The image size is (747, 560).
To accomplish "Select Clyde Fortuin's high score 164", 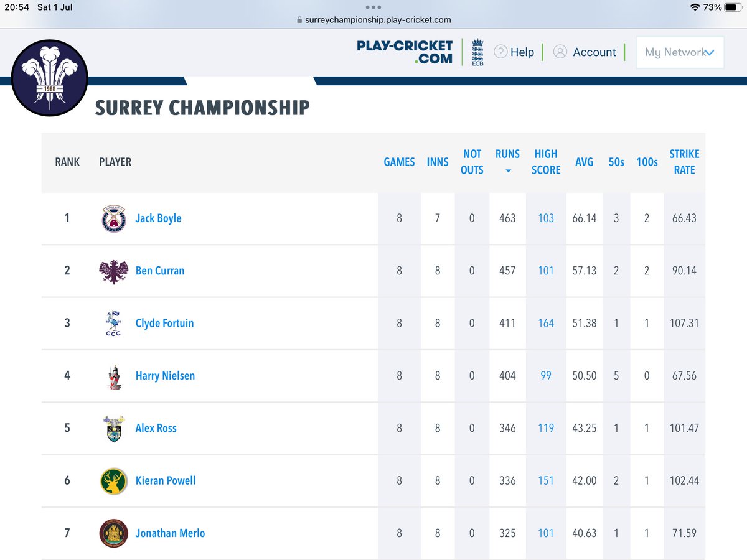I will (545, 323).
